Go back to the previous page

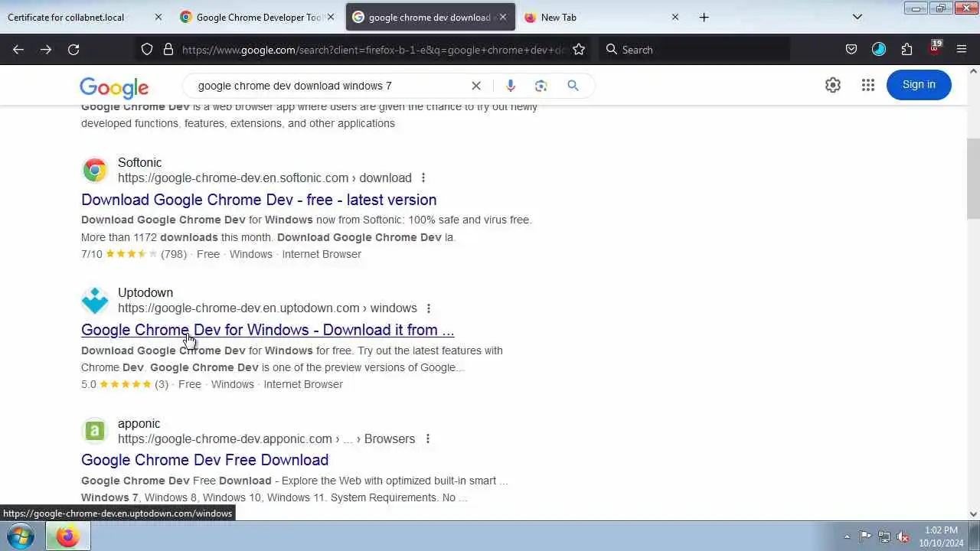18,50
